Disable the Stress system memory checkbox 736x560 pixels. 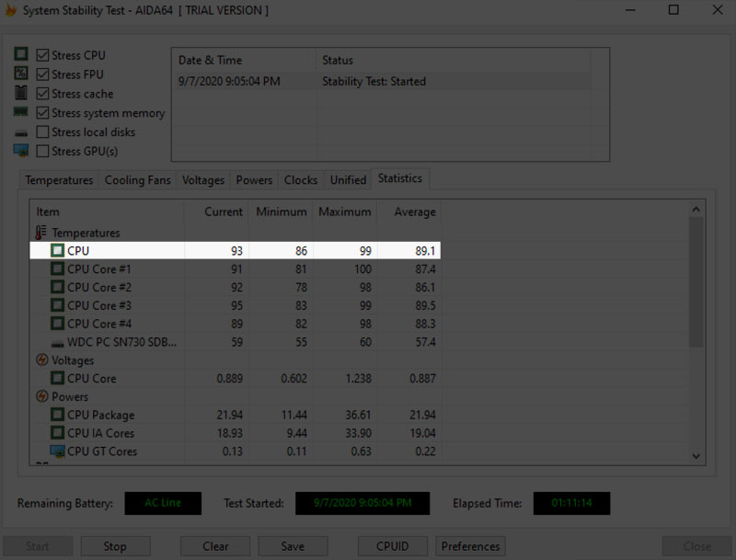coord(42,112)
